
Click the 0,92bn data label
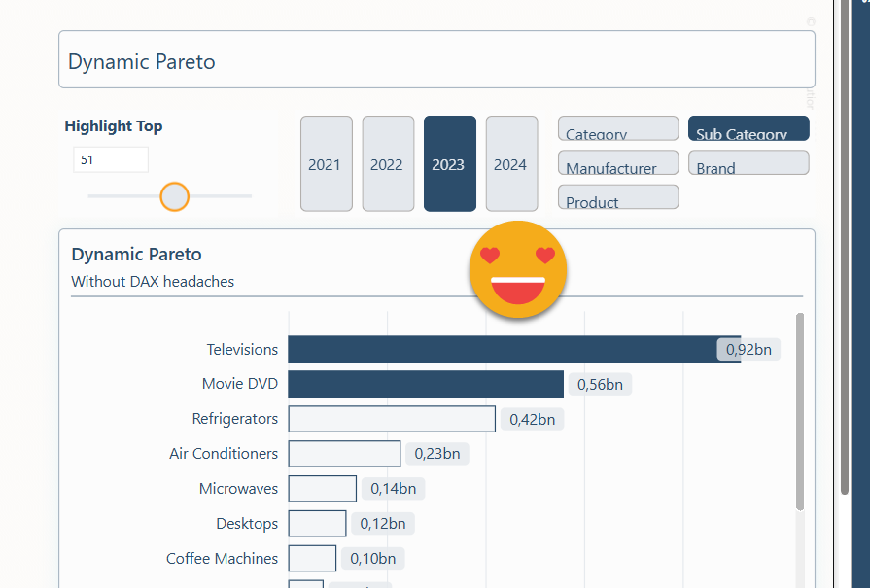(x=748, y=350)
